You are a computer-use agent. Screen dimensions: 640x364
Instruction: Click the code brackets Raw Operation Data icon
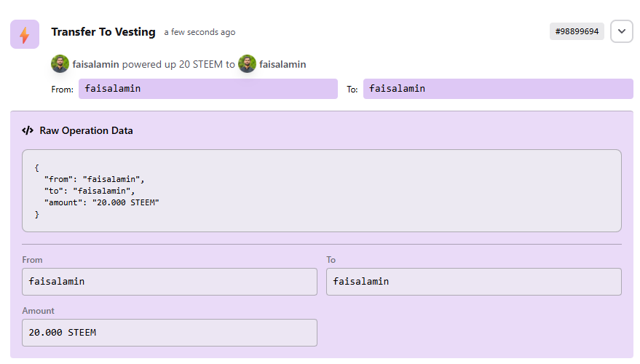(28, 130)
